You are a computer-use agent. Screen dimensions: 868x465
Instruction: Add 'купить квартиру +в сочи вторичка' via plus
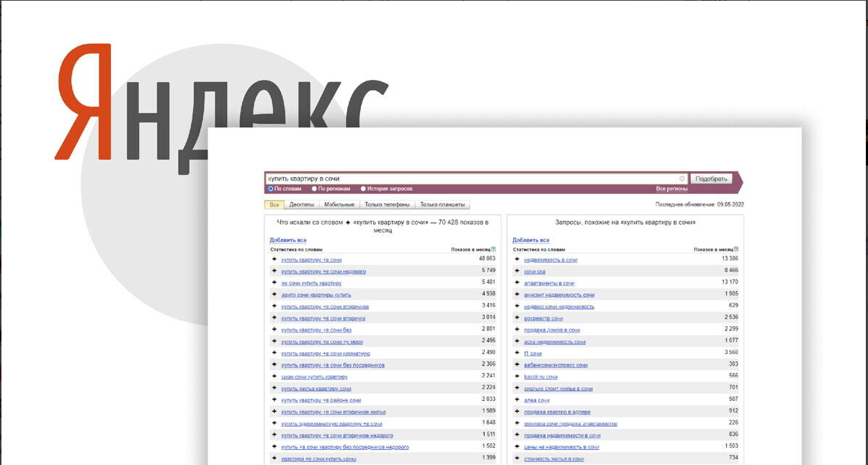pos(274,317)
